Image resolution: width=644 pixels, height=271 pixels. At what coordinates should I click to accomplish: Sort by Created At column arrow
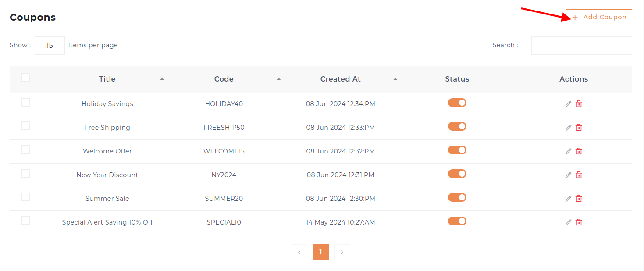pos(395,79)
